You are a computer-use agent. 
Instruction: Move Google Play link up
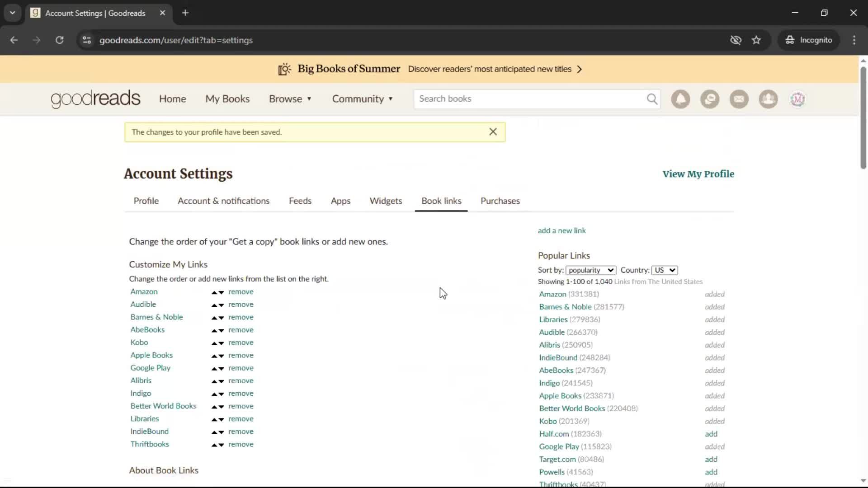pos(214,368)
